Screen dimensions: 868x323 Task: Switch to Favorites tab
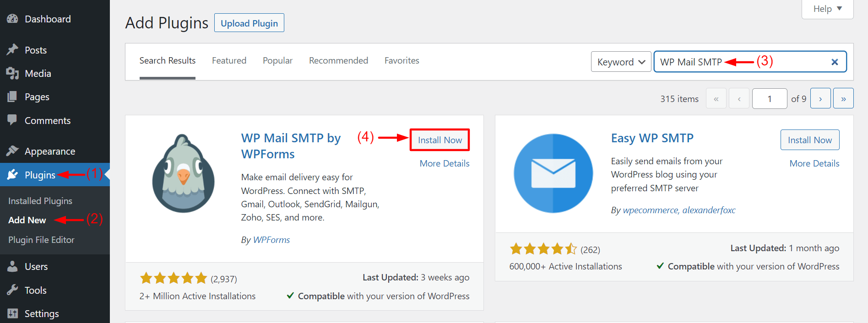[x=402, y=60]
